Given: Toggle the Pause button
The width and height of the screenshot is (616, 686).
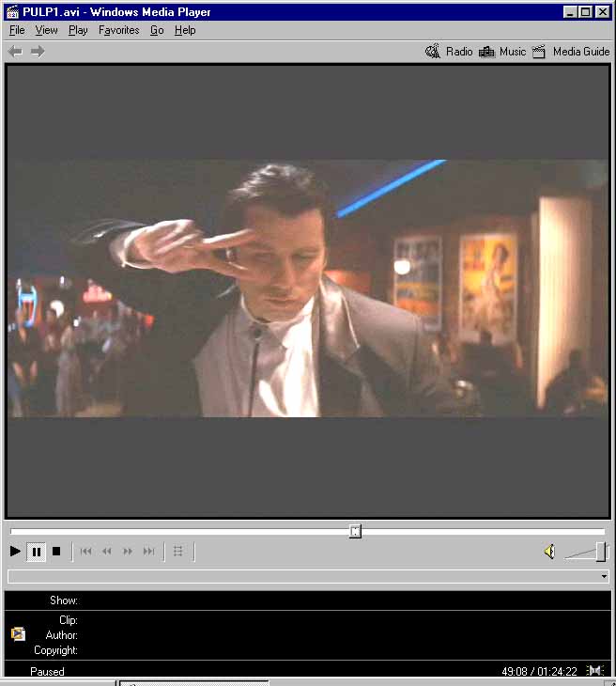Looking at the screenshot, I should pos(37,552).
